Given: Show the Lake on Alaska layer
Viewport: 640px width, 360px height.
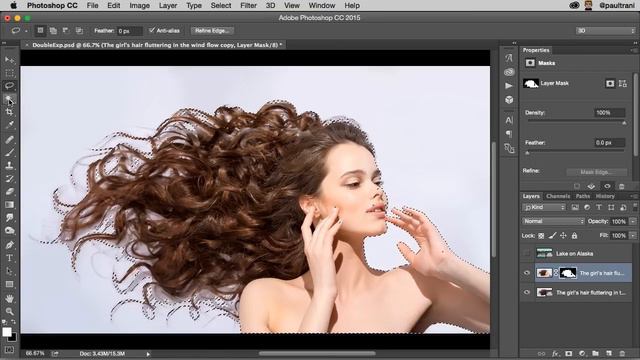Looking at the screenshot, I should [527, 253].
